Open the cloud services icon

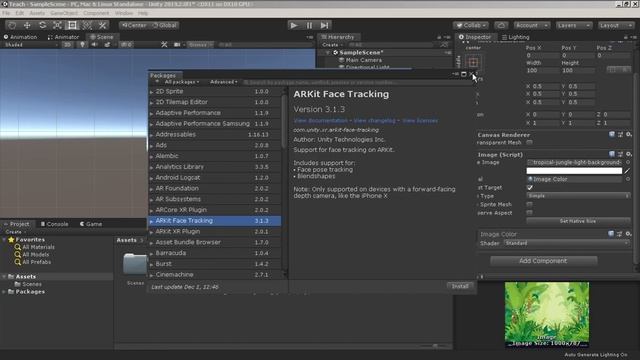point(501,25)
